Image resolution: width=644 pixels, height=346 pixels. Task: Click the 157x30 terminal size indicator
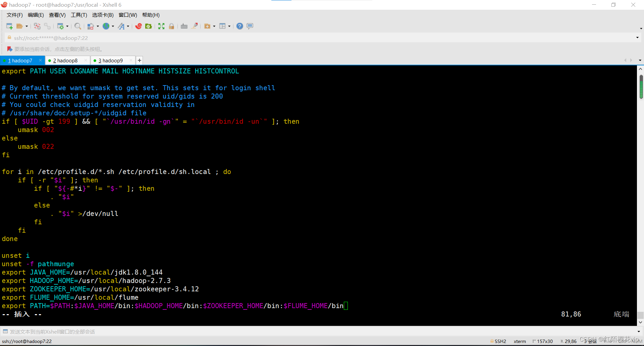[543, 341]
